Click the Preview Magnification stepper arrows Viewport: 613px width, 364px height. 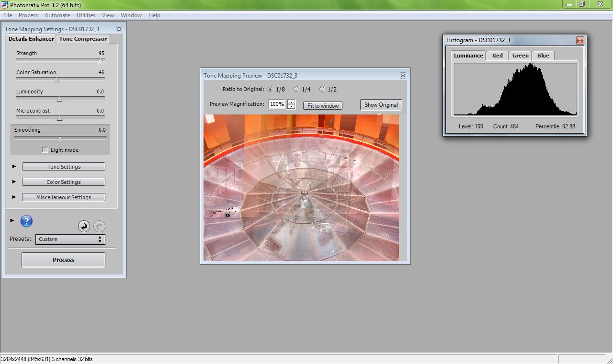pyautogui.click(x=291, y=104)
